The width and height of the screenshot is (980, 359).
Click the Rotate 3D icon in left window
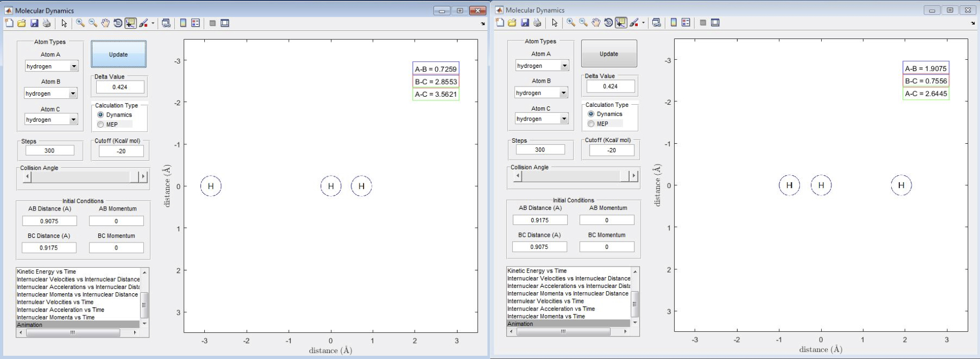pyautogui.click(x=118, y=23)
